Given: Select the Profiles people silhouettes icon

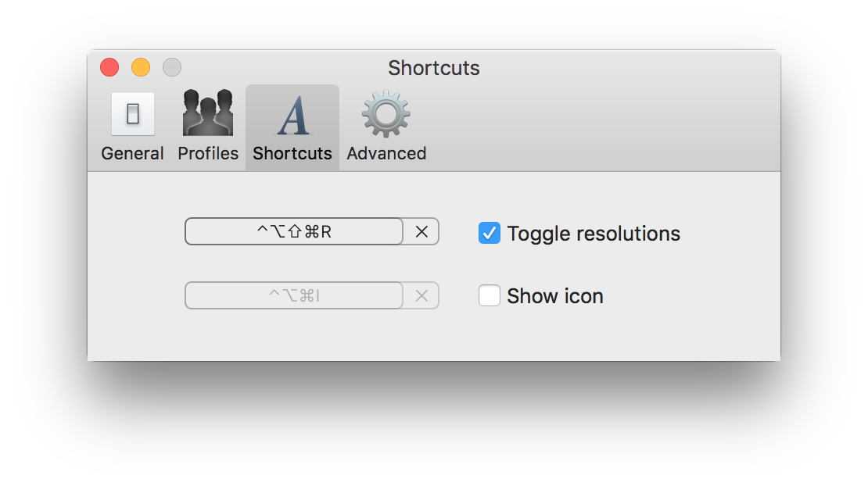Looking at the screenshot, I should (x=208, y=113).
